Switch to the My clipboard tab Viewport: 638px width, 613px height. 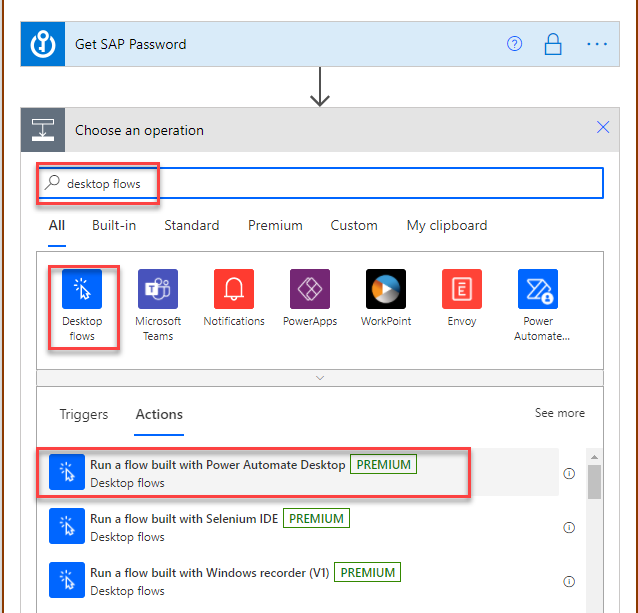pos(447,225)
